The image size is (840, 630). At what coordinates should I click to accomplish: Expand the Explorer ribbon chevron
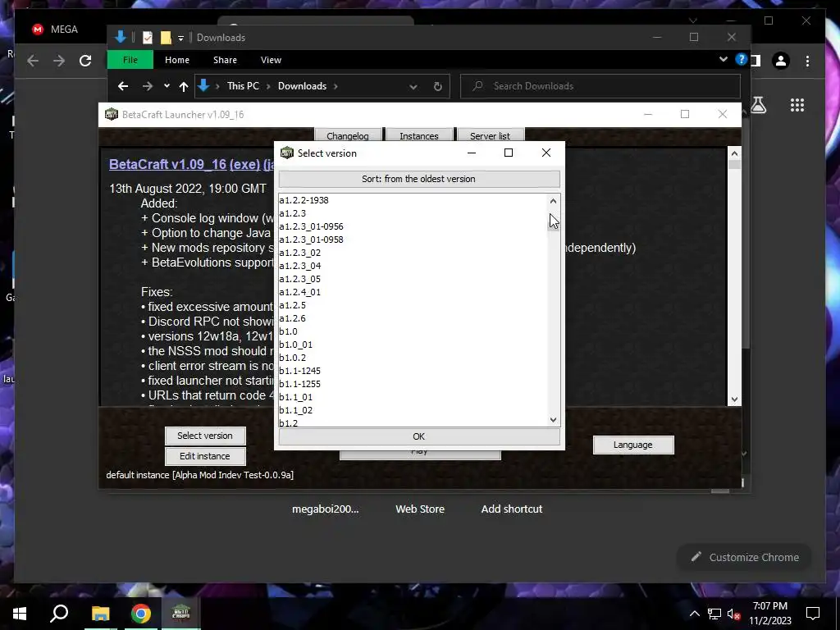(724, 59)
